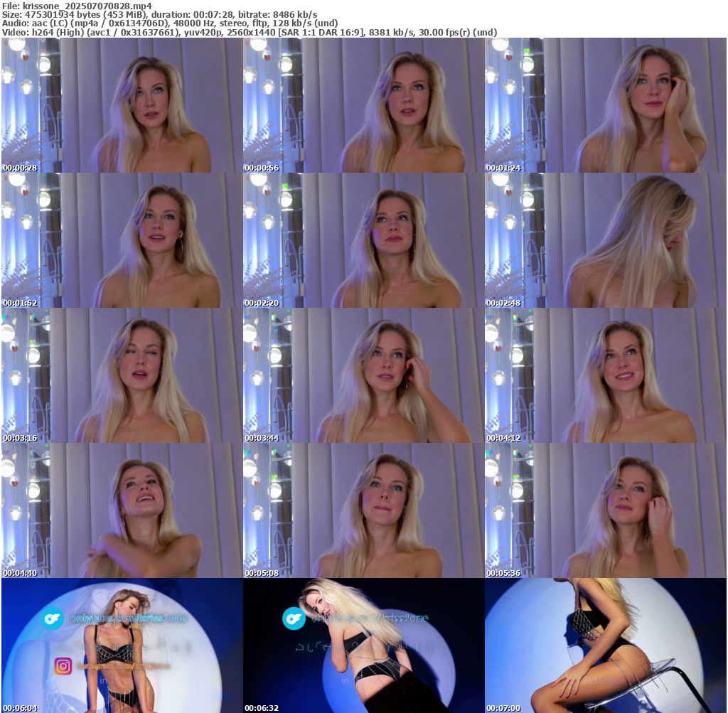This screenshot has height=713, width=728.
Task: Click the frame stamped 00:04:12
Action: [x=606, y=375]
